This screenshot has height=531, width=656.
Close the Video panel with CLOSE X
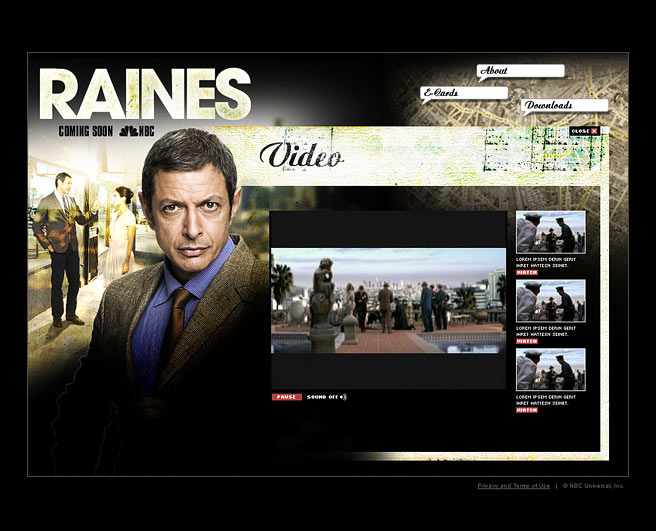(584, 131)
